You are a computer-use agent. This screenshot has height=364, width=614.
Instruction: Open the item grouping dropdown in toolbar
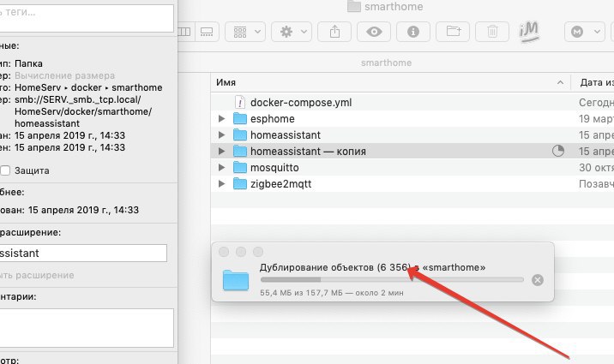pos(245,32)
